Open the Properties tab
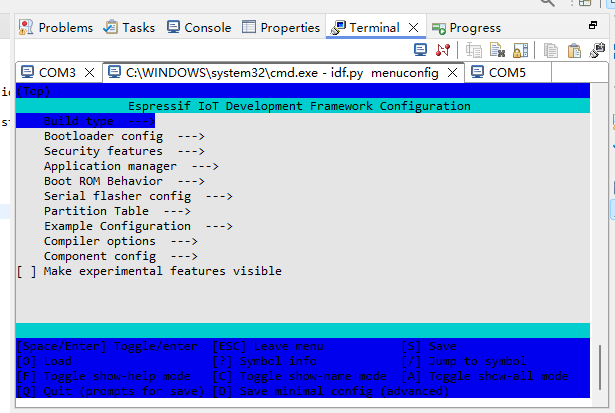The image size is (615, 413). pos(281,27)
